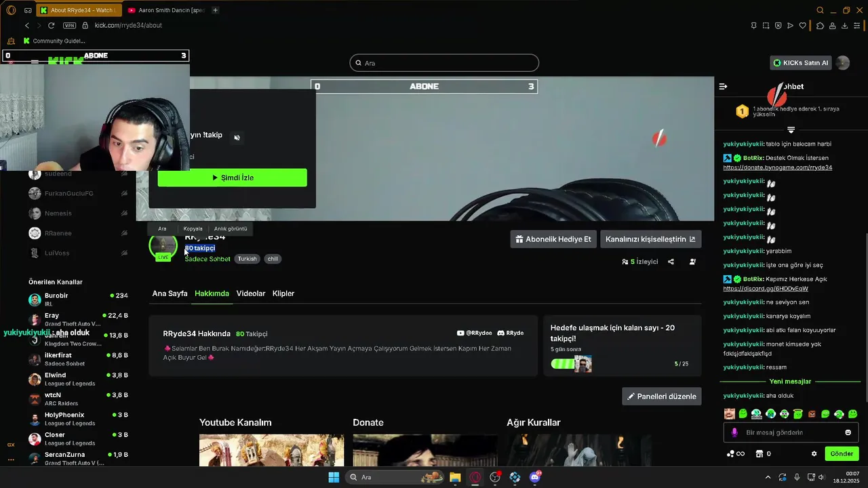Open the emoji picker in chat input
This screenshot has width=868, height=488.
tap(848, 432)
